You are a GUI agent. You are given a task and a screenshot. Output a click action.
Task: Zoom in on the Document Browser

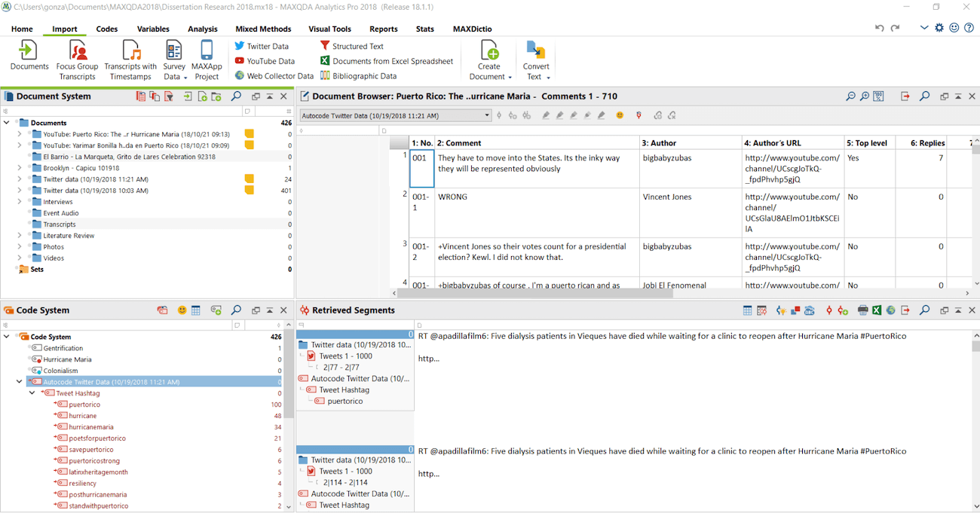coord(865,96)
